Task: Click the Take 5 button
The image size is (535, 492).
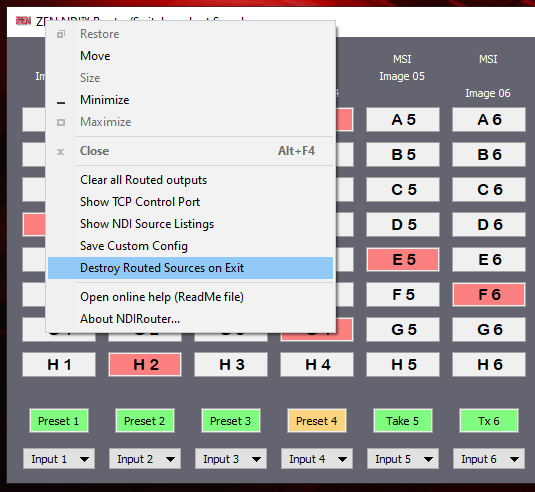Action: coord(403,421)
